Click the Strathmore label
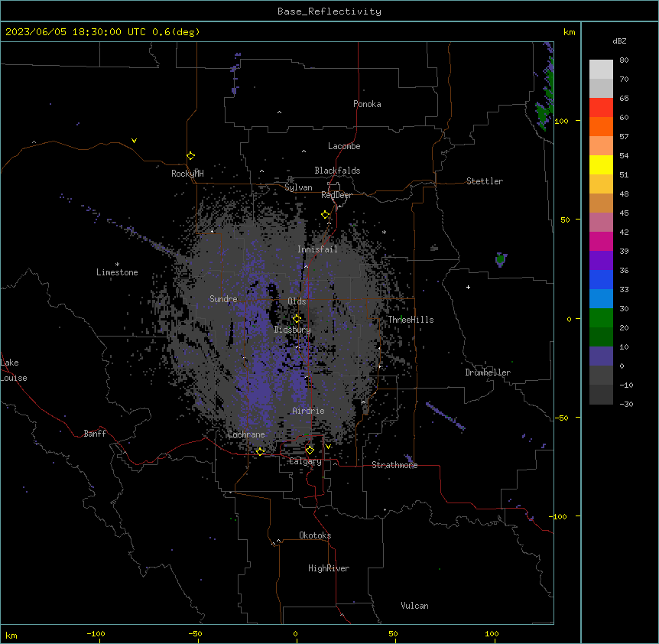The height and width of the screenshot is (644, 659). tap(394, 465)
